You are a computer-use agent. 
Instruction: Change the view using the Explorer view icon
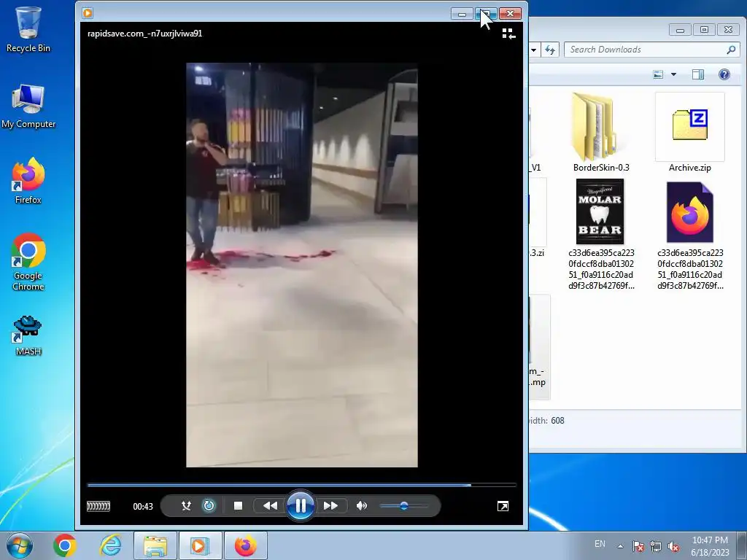658,74
